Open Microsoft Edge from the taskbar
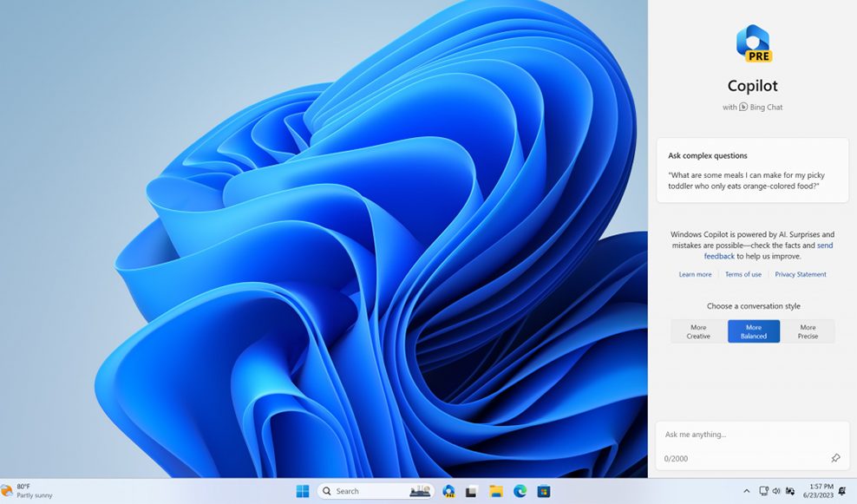Image resolution: width=857 pixels, height=504 pixels. click(x=520, y=491)
